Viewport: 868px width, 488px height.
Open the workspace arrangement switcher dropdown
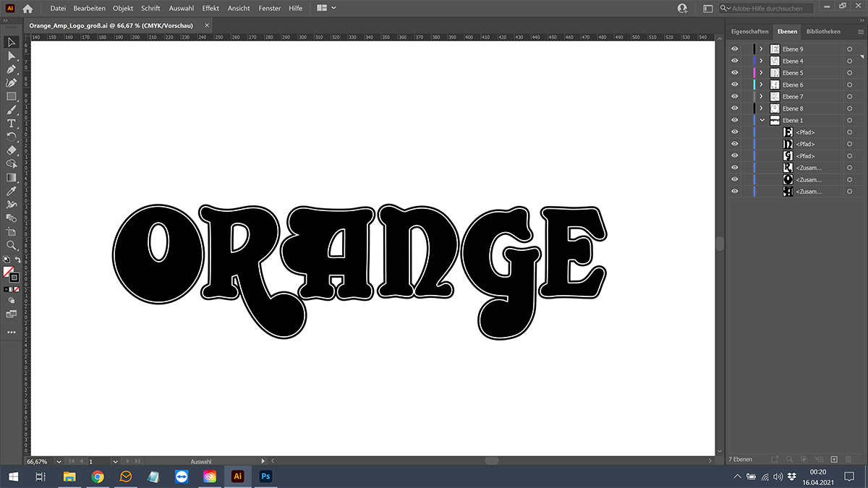pyautogui.click(x=326, y=8)
